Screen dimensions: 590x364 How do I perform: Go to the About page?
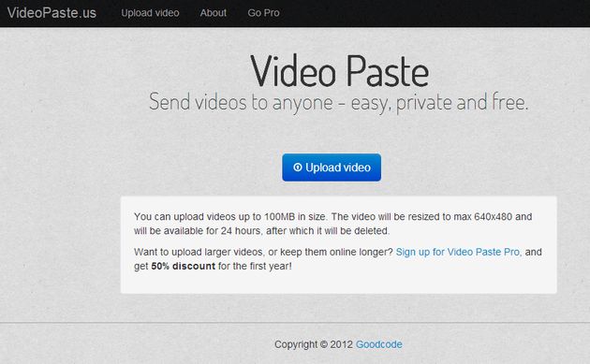(214, 13)
